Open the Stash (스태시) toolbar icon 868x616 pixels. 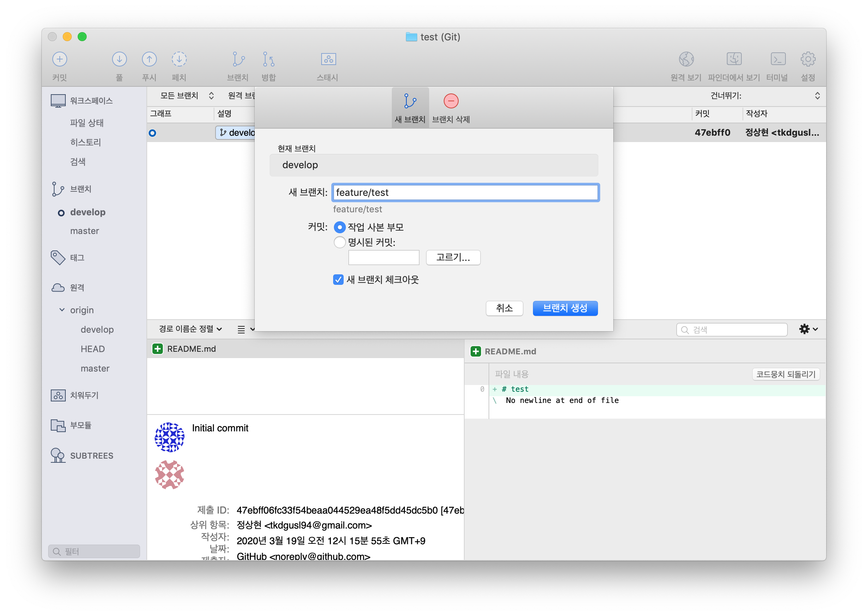328,59
